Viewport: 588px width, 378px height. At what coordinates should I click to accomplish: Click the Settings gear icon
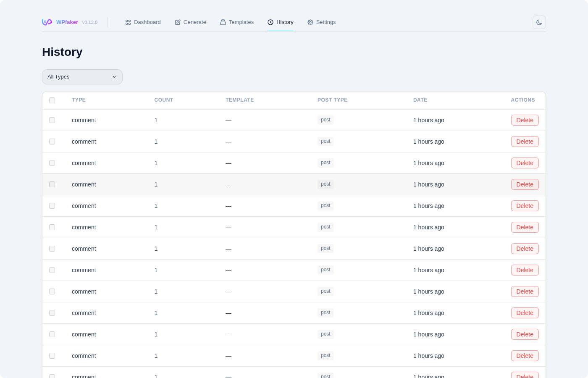coord(310,22)
